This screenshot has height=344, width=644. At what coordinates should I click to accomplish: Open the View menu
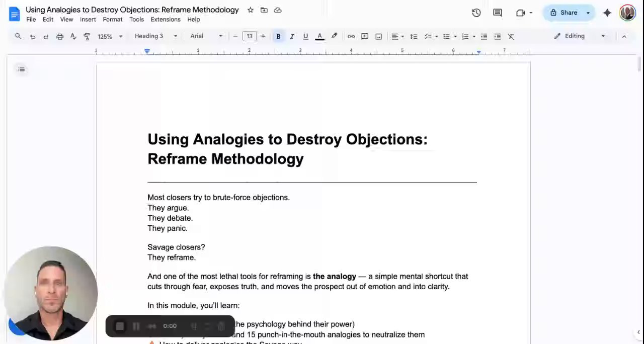click(66, 20)
